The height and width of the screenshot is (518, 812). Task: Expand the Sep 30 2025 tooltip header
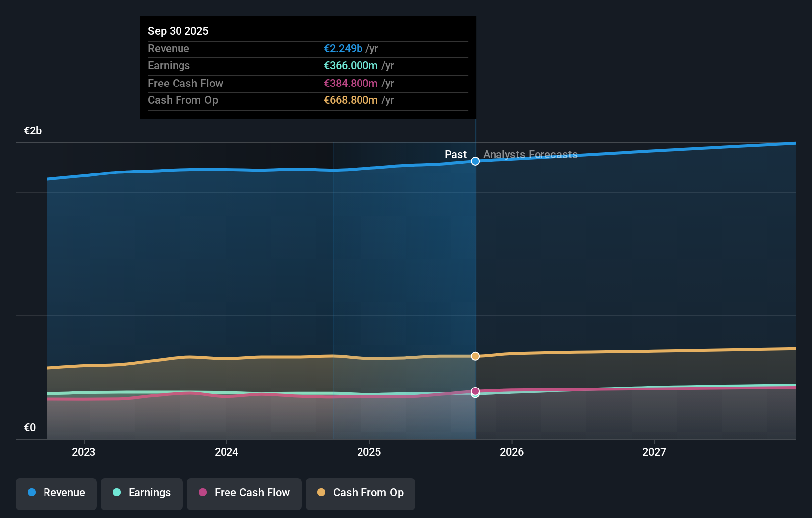178,31
